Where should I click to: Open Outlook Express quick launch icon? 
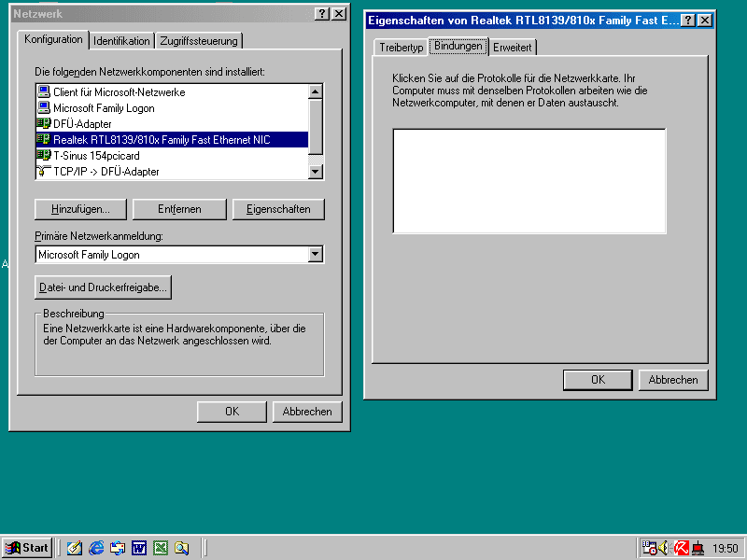118,548
